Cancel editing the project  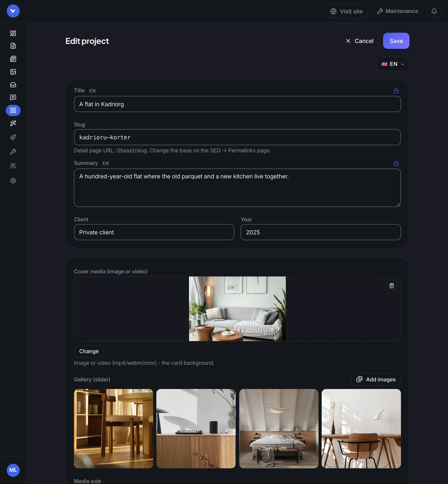click(359, 41)
